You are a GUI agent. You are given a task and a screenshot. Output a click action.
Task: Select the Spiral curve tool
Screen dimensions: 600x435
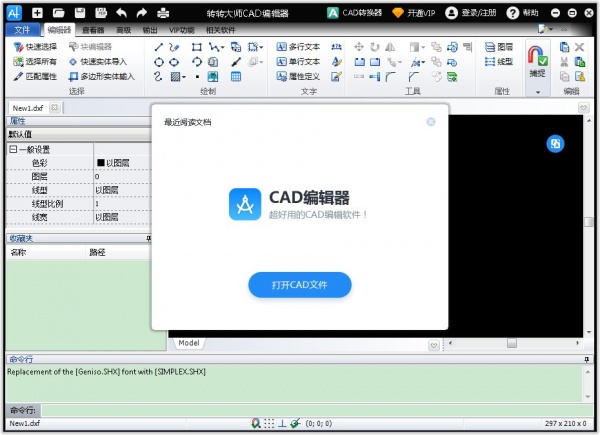click(x=158, y=77)
